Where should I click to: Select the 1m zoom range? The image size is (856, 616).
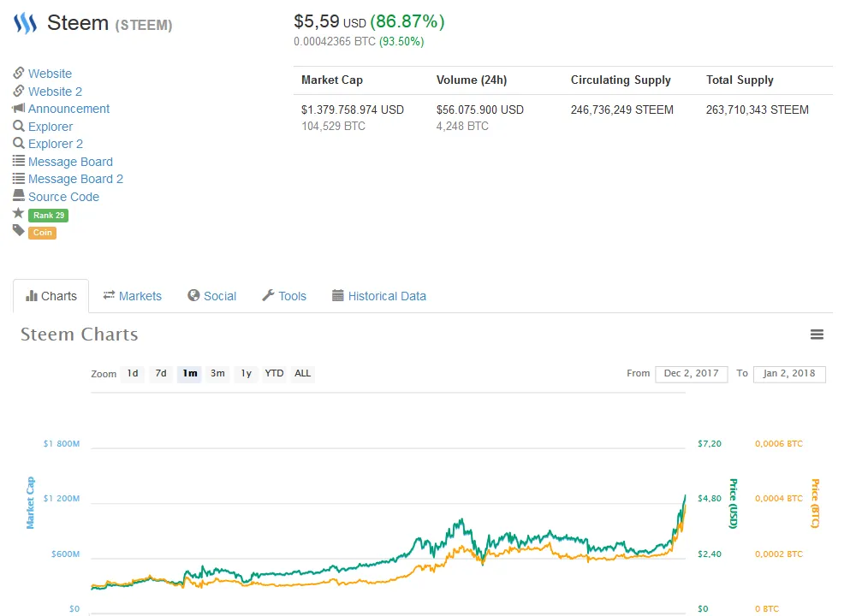pyautogui.click(x=189, y=374)
